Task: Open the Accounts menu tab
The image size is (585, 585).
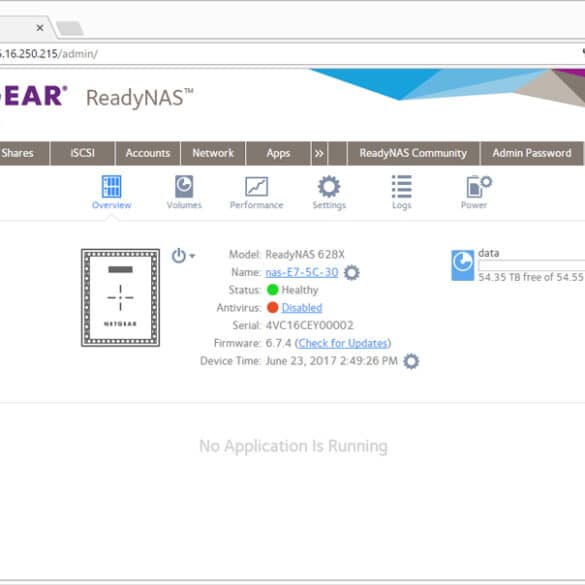Action: coord(148,153)
